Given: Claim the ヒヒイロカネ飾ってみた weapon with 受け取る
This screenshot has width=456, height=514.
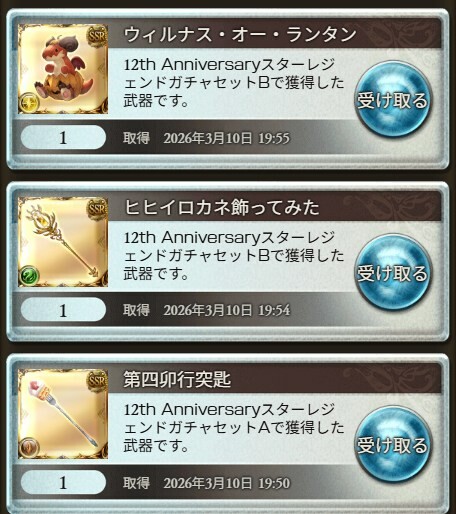Looking at the screenshot, I should 393,272.
